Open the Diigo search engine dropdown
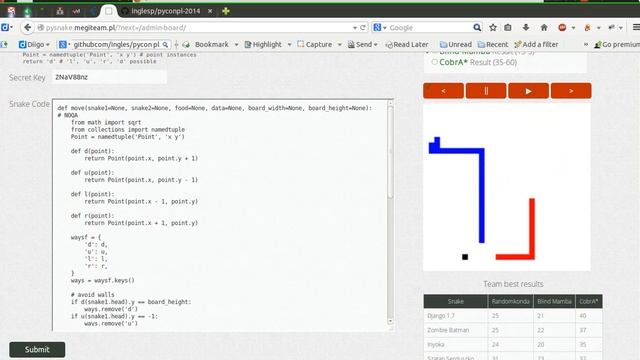 (x=64, y=44)
